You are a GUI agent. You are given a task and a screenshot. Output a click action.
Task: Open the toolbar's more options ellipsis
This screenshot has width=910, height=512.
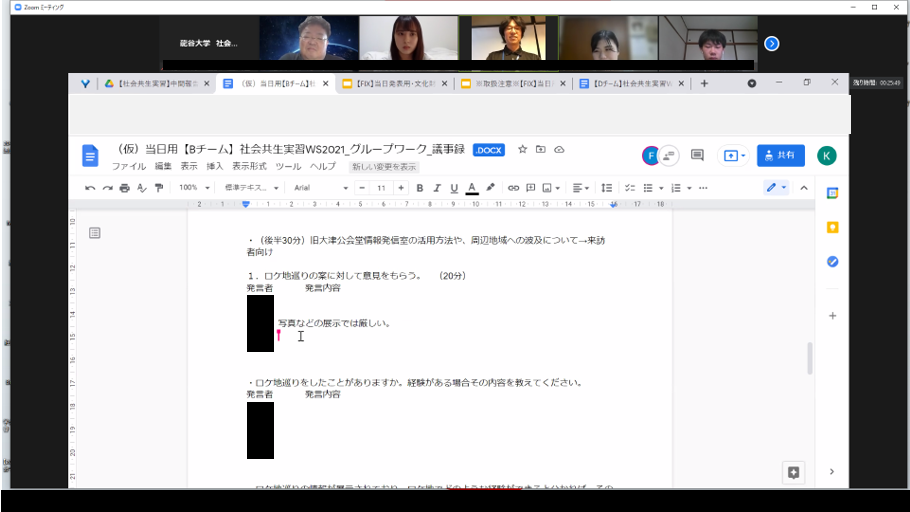pyautogui.click(x=703, y=188)
